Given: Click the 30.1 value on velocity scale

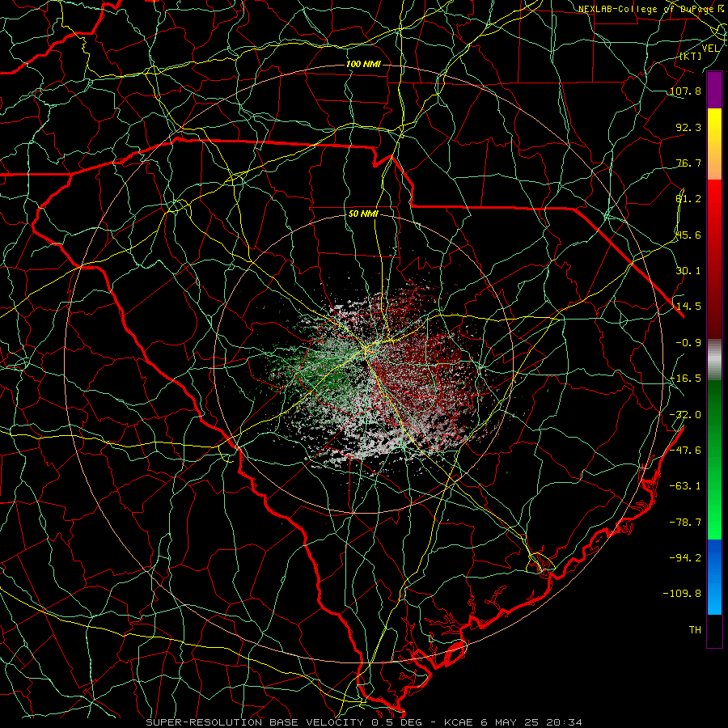Looking at the screenshot, I should point(688,271).
